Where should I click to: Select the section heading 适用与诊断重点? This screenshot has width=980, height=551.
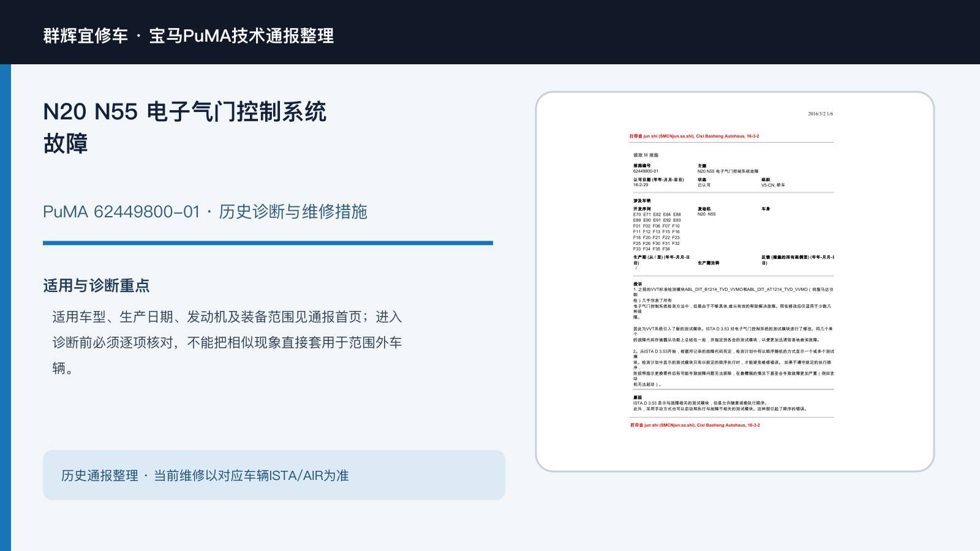[x=96, y=285]
